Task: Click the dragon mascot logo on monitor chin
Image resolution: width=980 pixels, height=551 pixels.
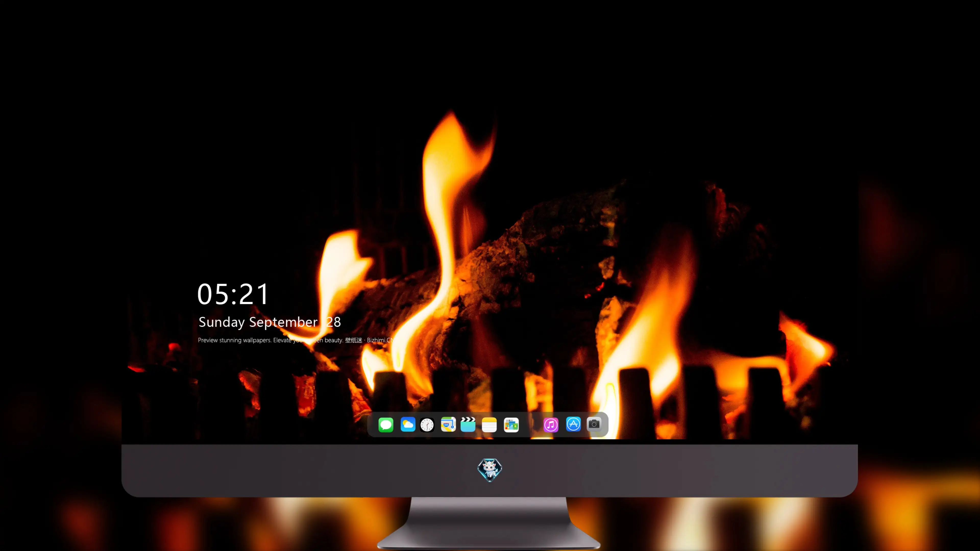Action: point(490,470)
